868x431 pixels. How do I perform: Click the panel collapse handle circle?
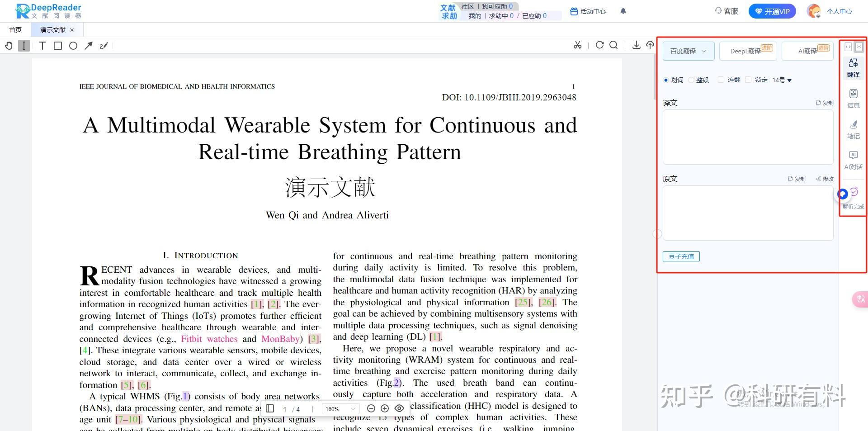tap(657, 234)
